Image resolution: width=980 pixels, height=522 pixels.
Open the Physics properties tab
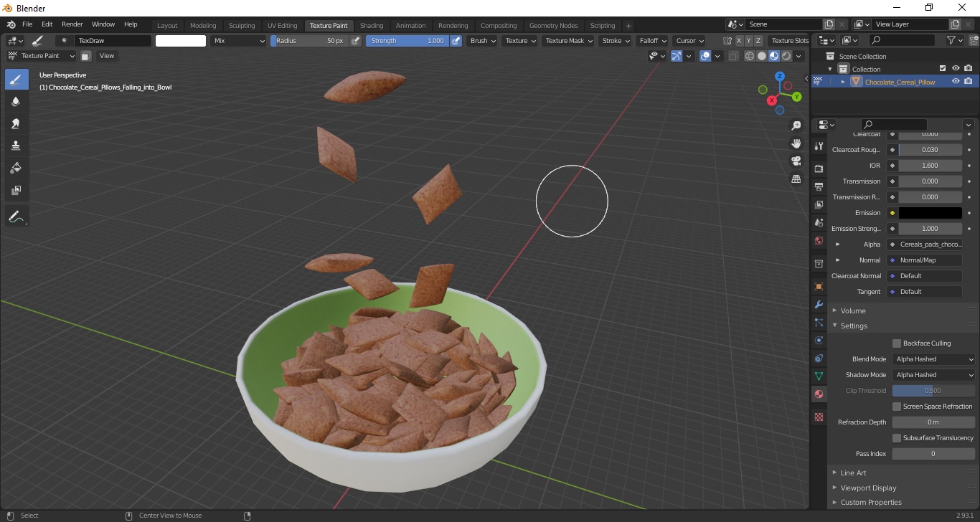click(x=819, y=340)
